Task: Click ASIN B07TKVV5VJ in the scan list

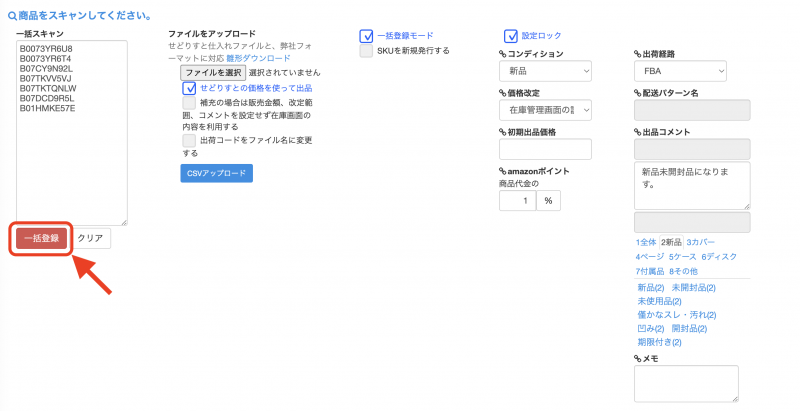Action: tap(45, 79)
